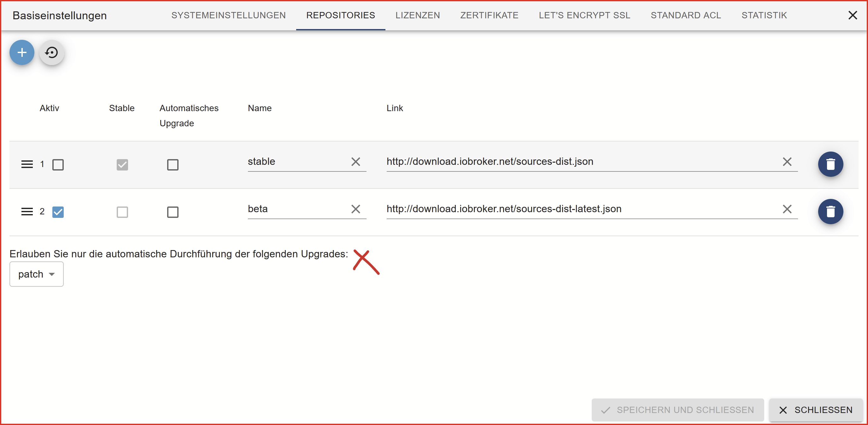The height and width of the screenshot is (425, 868).
Task: Clear the sources-dist.json link field
Action: click(787, 162)
